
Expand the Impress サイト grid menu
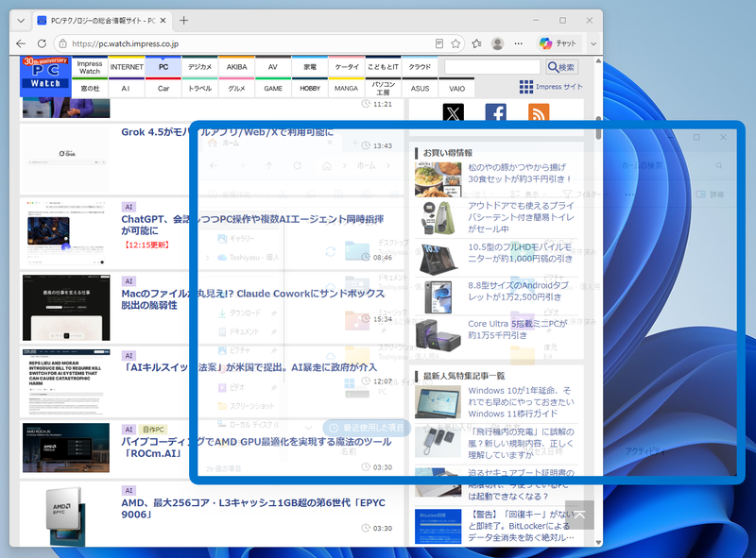pyautogui.click(x=551, y=87)
